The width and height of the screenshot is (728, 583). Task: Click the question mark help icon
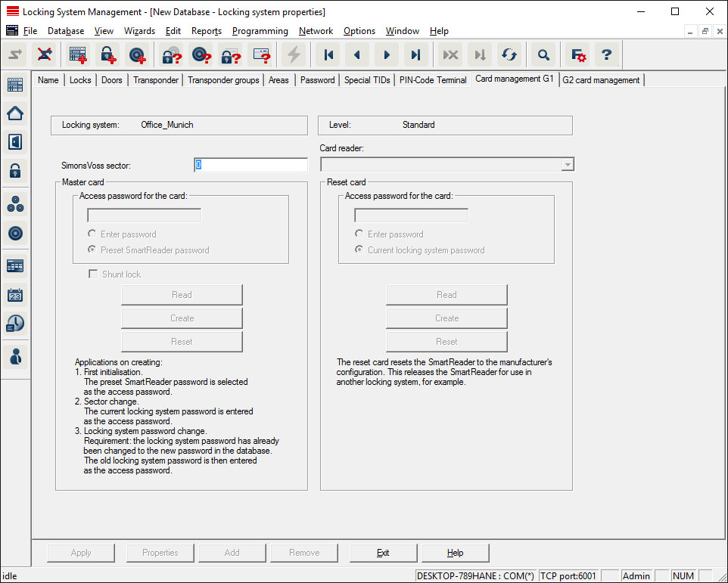click(x=606, y=54)
